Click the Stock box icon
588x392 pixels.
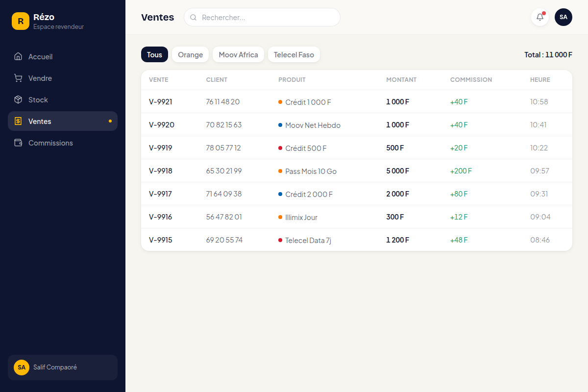coord(18,99)
